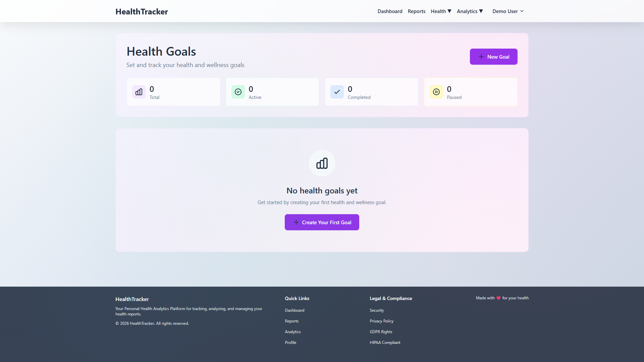This screenshot has height=362, width=644.
Task: Open the Privacy Policy link
Action: point(381,321)
